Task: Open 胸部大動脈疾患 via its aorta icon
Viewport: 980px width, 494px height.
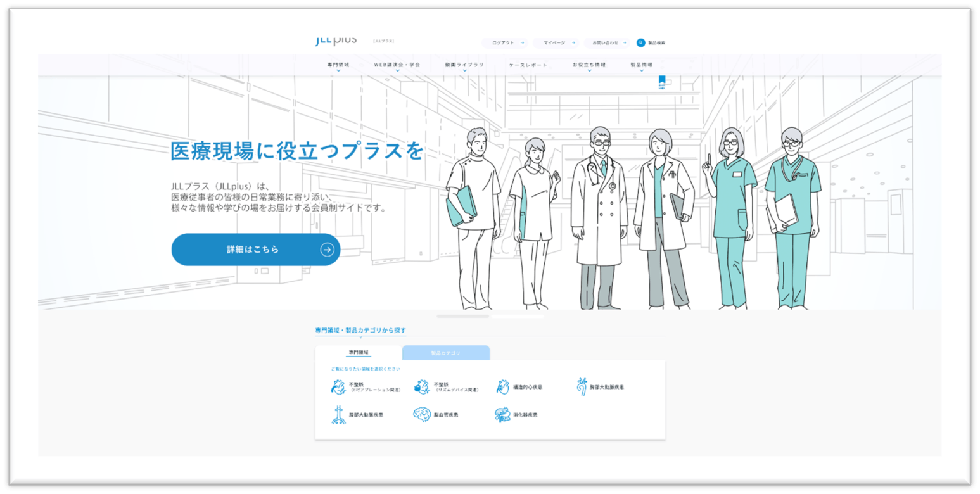Action: (582, 388)
